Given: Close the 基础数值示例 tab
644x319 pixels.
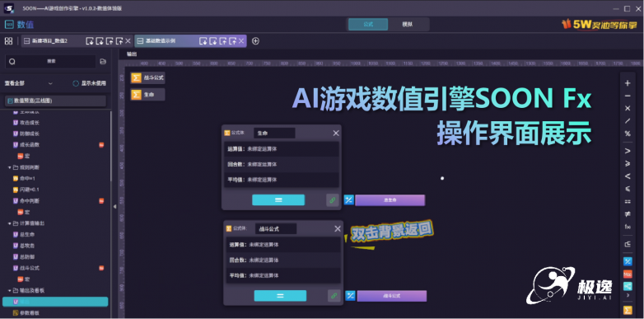Looking at the screenshot, I should pos(241,40).
